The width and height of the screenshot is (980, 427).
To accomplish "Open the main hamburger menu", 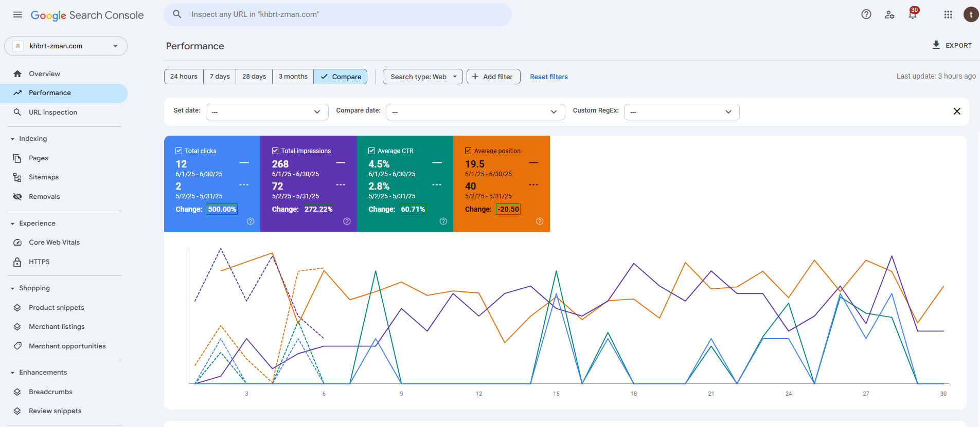I will (17, 15).
